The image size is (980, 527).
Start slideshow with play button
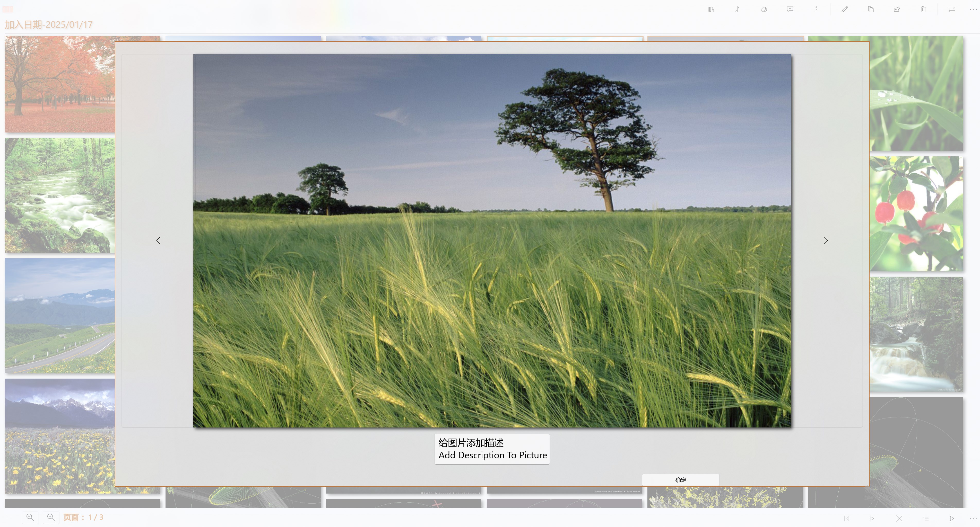951,519
